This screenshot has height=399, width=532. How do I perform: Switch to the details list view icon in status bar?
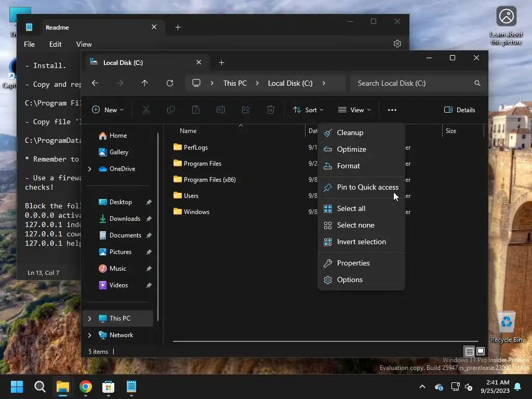click(x=470, y=351)
